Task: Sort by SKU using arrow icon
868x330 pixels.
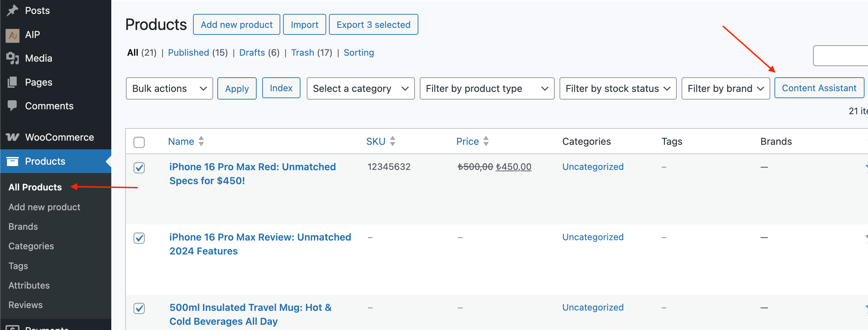Action: coord(393,141)
